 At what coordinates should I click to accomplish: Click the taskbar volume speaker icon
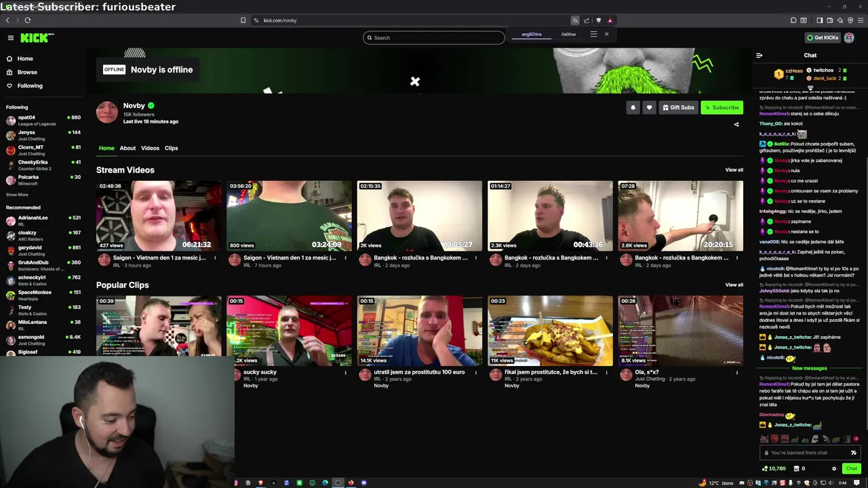(x=831, y=483)
